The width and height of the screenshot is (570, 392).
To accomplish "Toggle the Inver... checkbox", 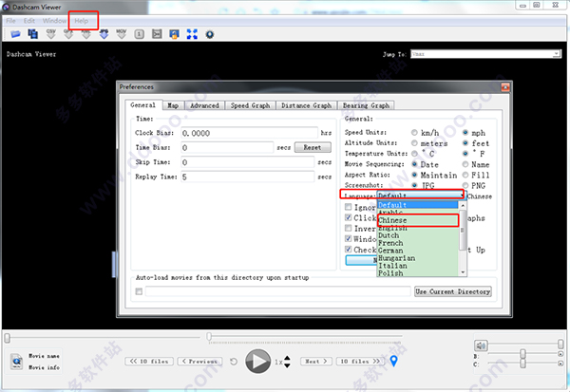I will click(349, 228).
